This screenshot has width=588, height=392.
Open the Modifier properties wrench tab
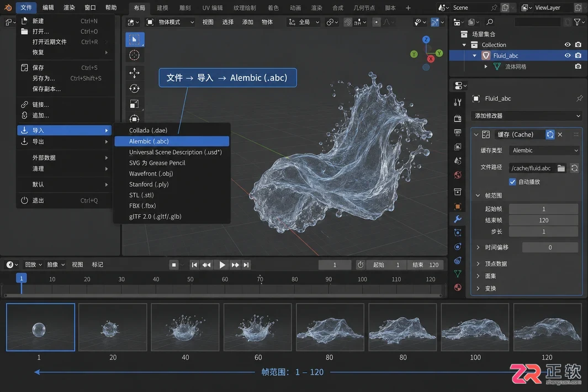(x=458, y=219)
